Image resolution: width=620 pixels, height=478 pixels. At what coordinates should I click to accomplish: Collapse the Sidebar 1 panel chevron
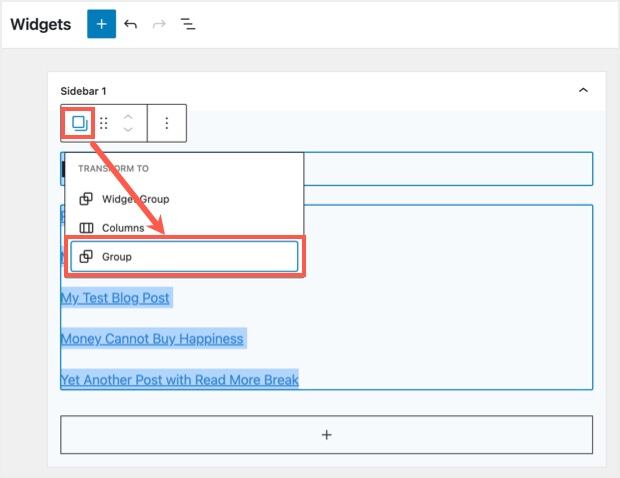click(x=583, y=90)
